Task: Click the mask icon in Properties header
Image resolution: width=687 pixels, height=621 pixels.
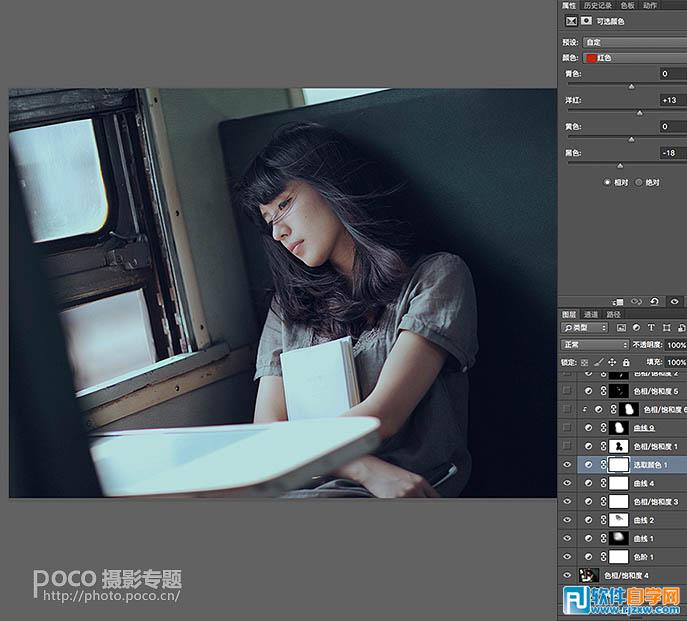Action: pyautogui.click(x=585, y=20)
